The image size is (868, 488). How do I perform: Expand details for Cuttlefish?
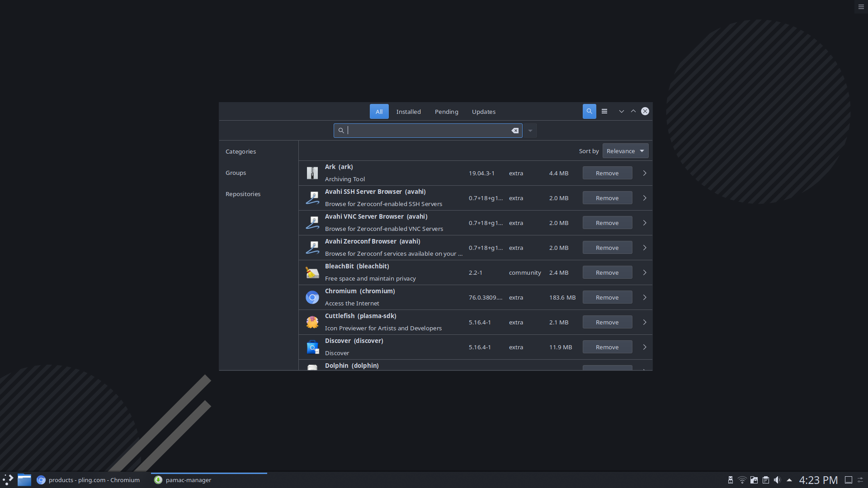(645, 322)
